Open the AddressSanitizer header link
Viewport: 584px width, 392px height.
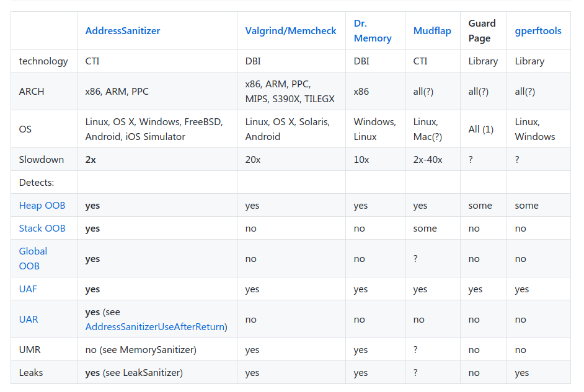123,31
